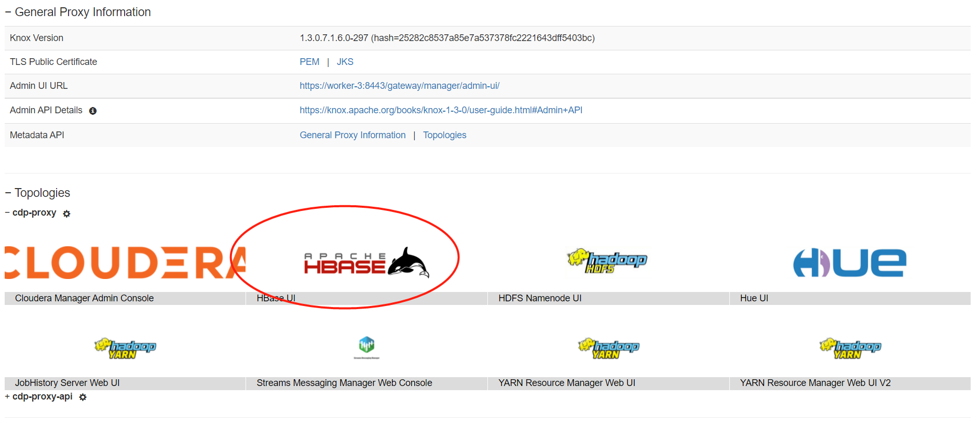The image size is (980, 426).
Task: Open the JobHistory Server YARN logo
Action: tap(125, 348)
